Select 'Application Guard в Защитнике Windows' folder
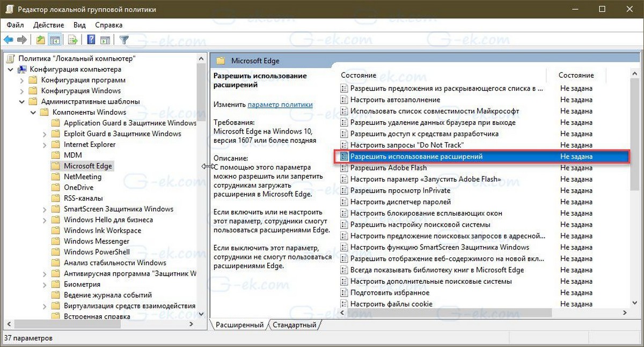 coord(130,123)
